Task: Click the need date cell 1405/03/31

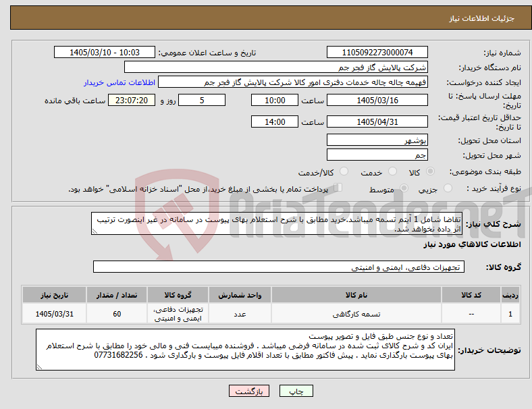Action: [x=54, y=314]
